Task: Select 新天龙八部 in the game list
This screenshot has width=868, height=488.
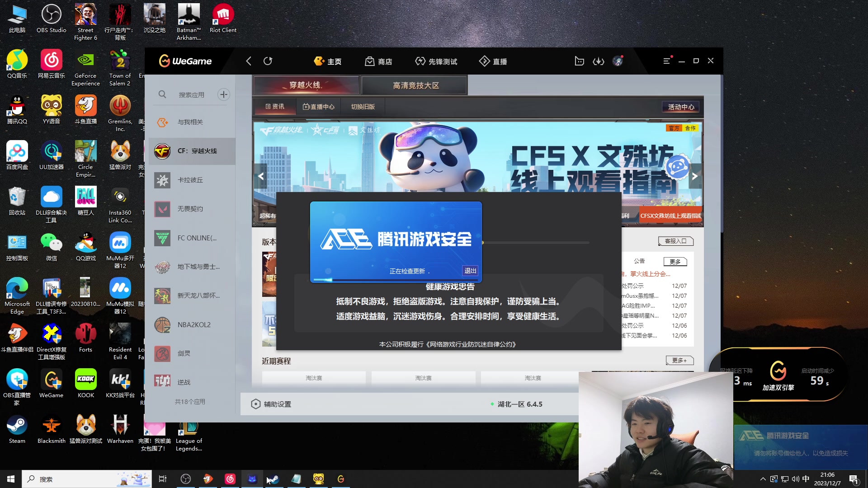Action: (192, 296)
